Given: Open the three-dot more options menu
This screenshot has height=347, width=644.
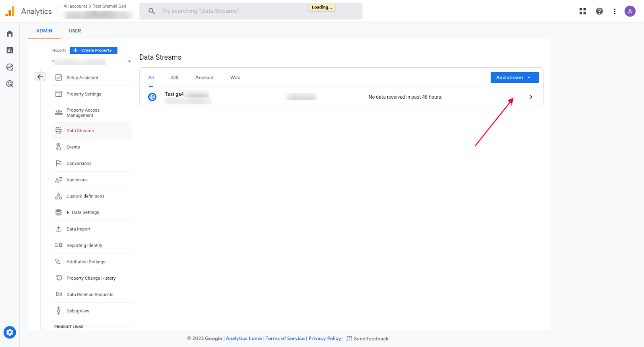Looking at the screenshot, I should (615, 11).
